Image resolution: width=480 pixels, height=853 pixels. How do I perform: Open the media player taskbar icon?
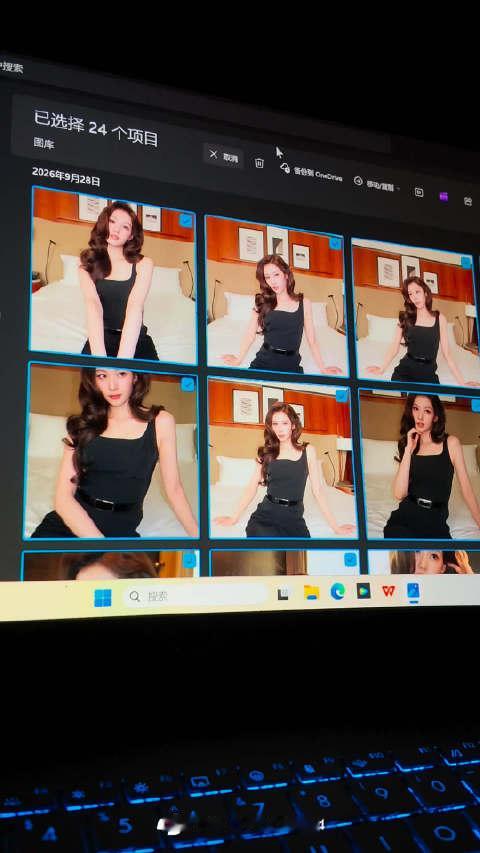(x=364, y=591)
